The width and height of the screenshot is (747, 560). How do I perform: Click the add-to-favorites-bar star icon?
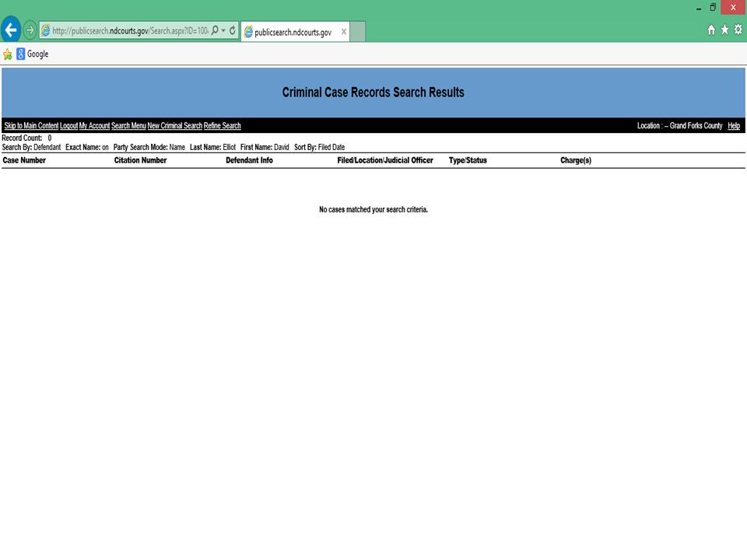[8, 54]
